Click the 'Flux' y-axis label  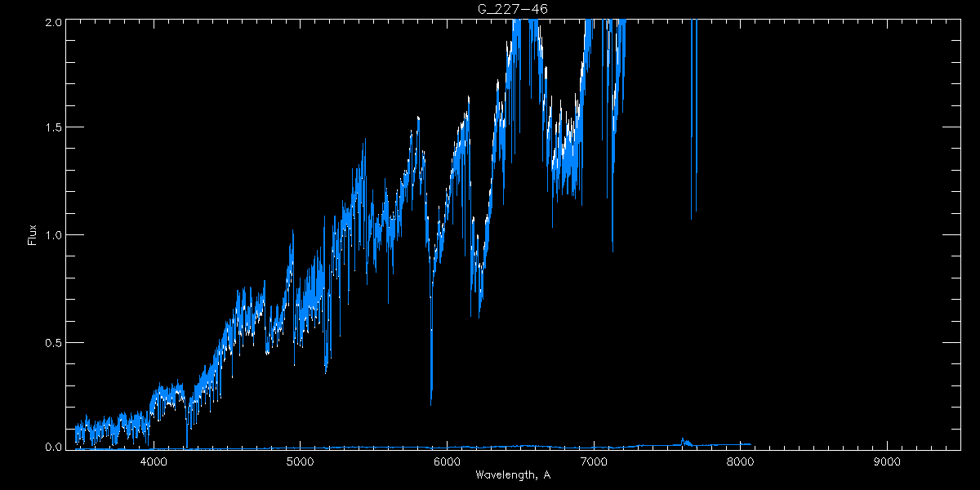click(33, 235)
